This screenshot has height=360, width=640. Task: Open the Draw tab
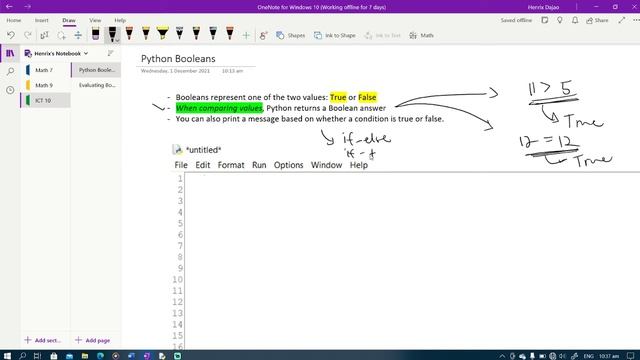point(69,20)
